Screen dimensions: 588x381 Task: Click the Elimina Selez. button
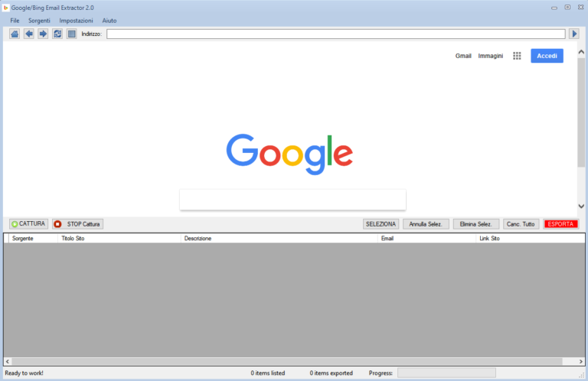[x=476, y=224]
